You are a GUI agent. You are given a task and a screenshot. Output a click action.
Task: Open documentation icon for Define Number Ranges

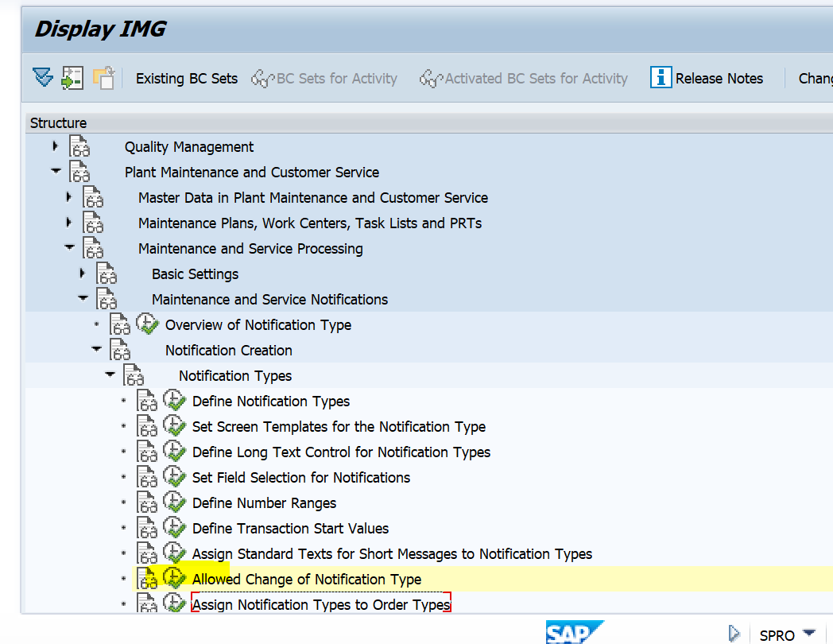pyautogui.click(x=147, y=501)
